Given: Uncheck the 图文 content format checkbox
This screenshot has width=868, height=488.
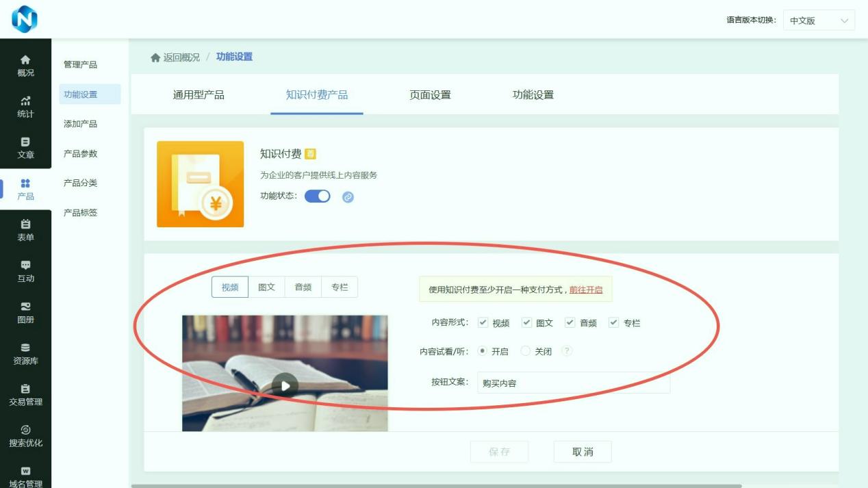Looking at the screenshot, I should point(526,322).
